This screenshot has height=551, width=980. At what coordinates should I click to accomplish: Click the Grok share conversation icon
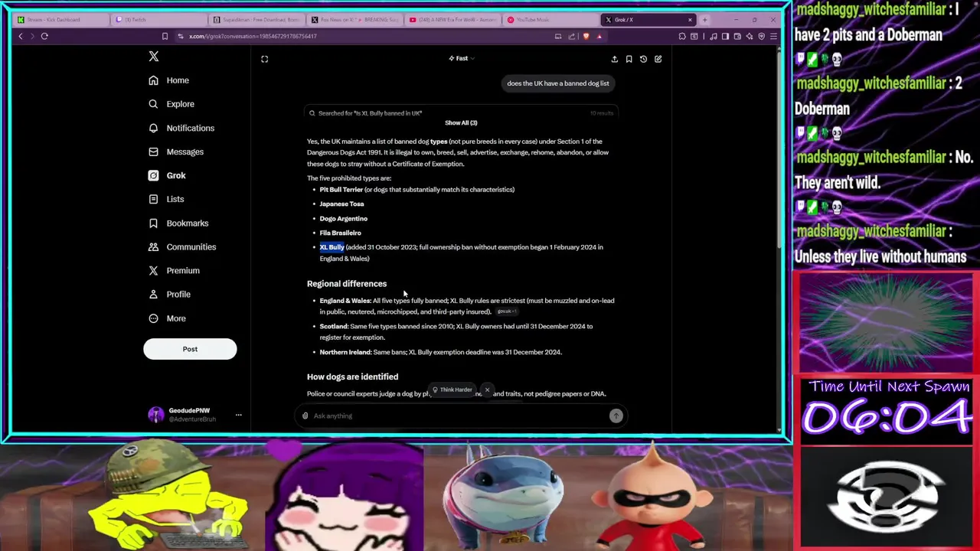point(614,59)
